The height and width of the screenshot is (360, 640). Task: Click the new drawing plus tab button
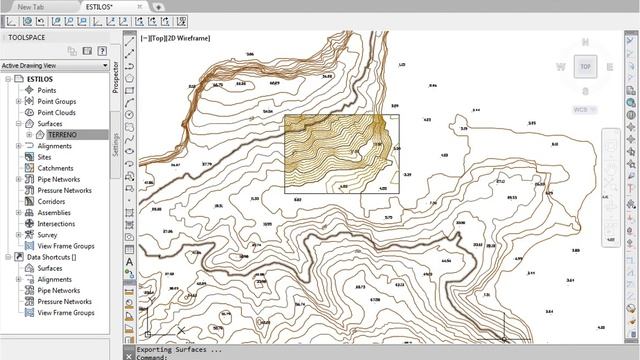pos(158,7)
